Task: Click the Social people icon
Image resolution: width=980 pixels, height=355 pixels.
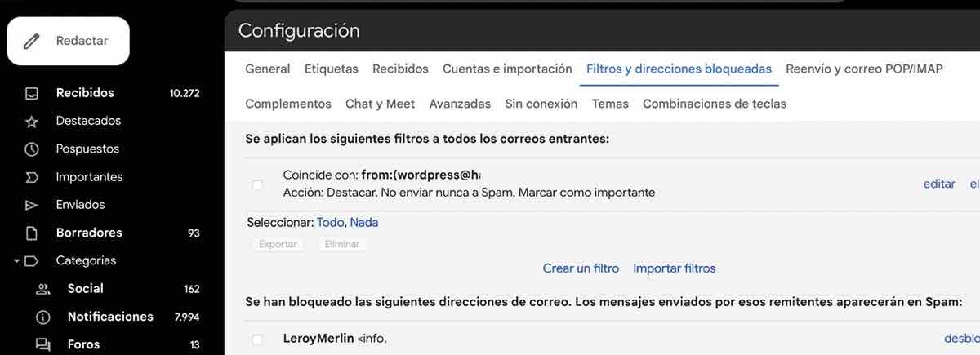Action: coord(43,289)
